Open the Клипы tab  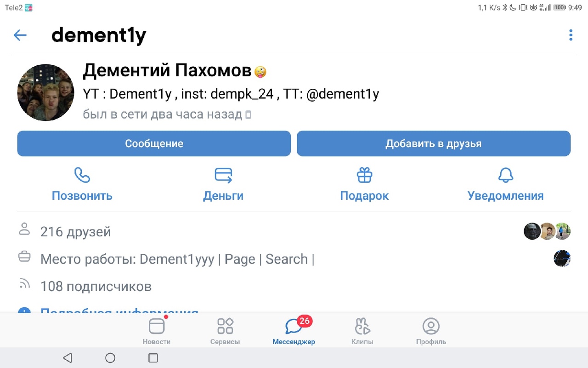tap(362, 331)
